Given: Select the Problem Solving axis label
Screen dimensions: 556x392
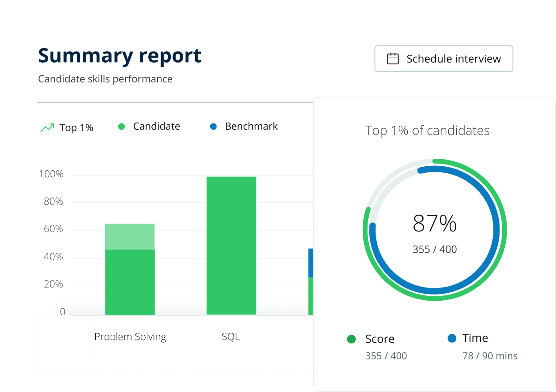Looking at the screenshot, I should coord(130,337).
